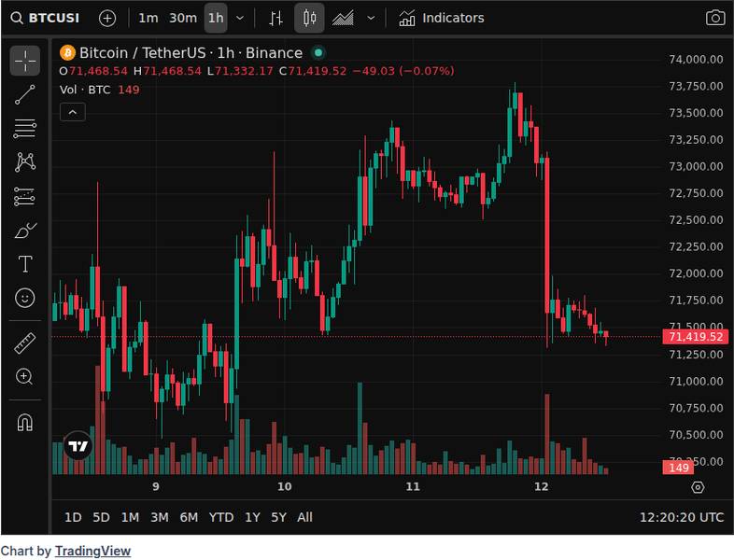Collapse the indicator legend with chevron
This screenshot has height=560, width=734.
pos(73,112)
